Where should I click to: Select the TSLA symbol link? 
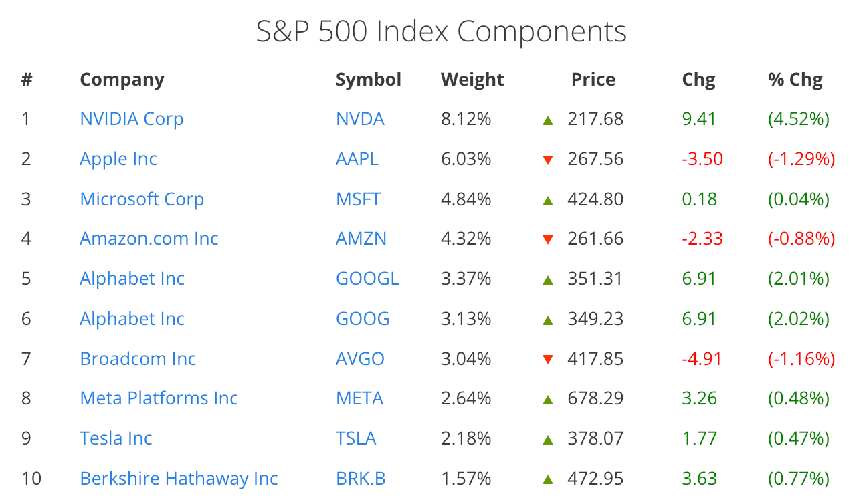click(x=356, y=438)
